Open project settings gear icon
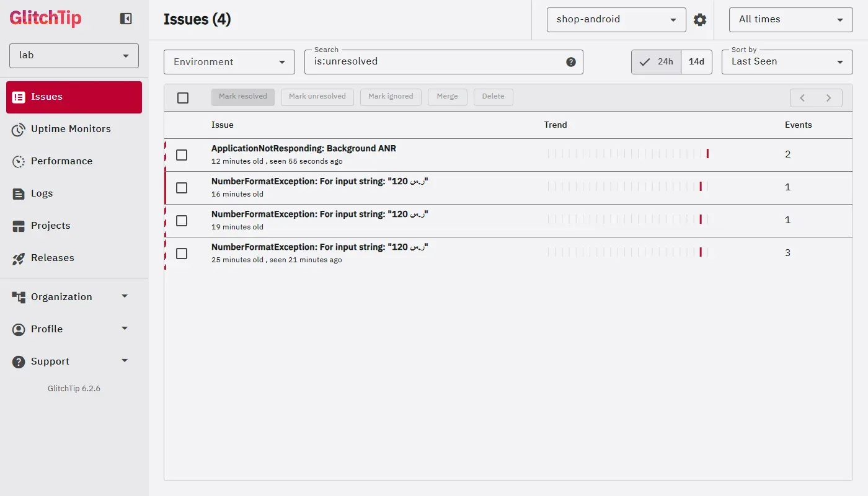This screenshot has height=496, width=868. point(700,20)
